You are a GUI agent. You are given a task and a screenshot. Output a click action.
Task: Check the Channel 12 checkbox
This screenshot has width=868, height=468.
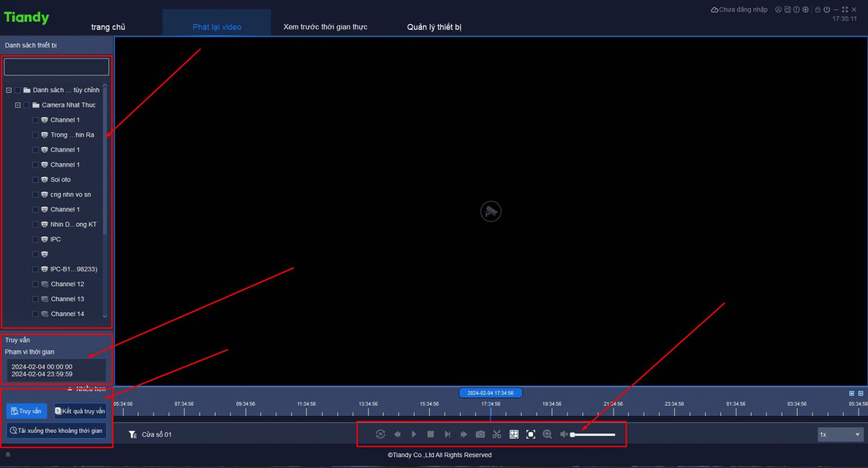[36, 284]
